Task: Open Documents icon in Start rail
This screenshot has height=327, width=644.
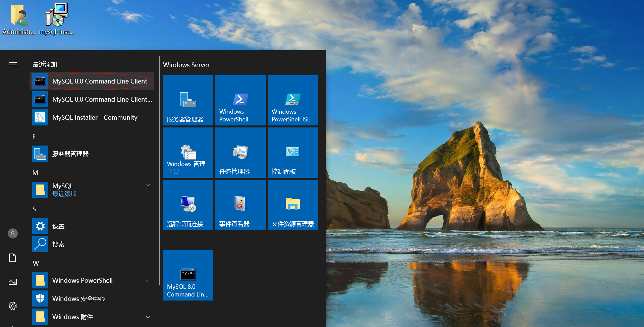Action: [13, 258]
